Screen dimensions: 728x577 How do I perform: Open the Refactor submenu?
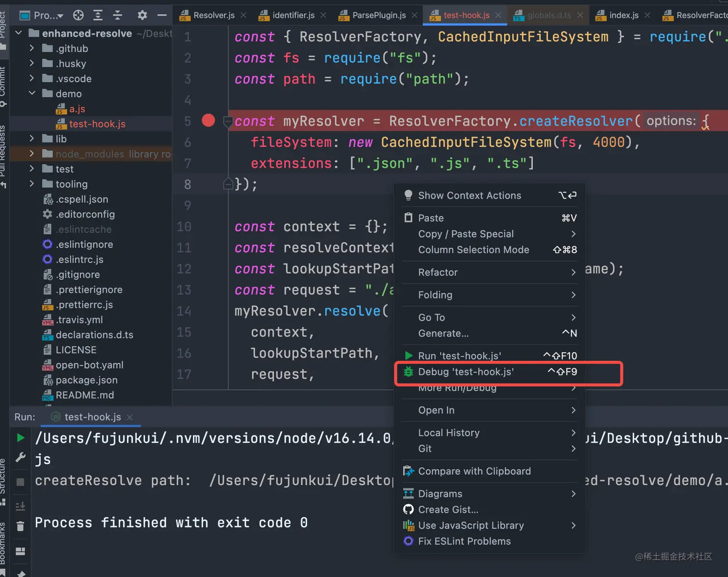438,272
